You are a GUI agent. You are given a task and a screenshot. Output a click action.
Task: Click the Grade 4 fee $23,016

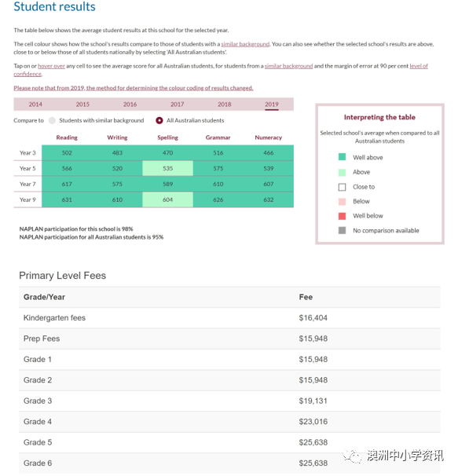[x=313, y=422]
